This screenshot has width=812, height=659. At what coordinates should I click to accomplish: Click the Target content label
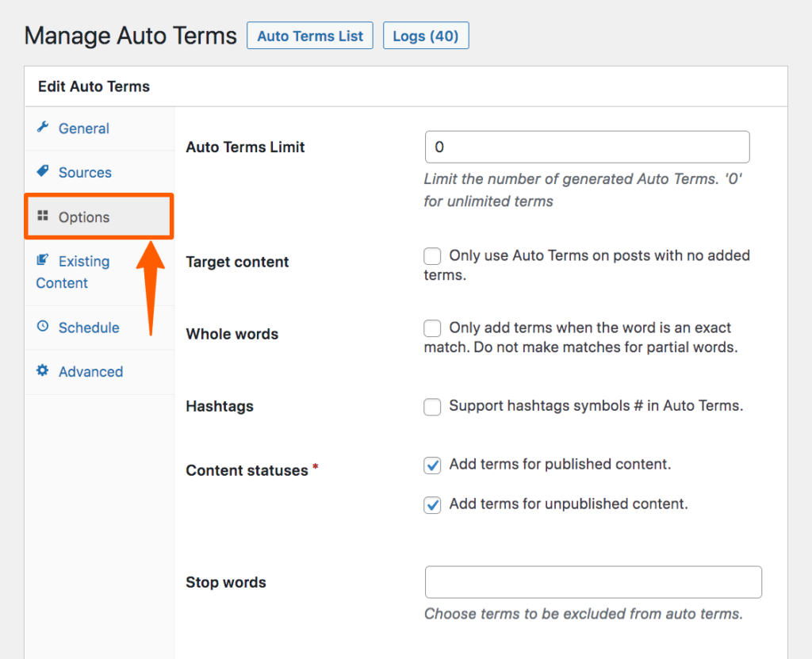point(237,262)
